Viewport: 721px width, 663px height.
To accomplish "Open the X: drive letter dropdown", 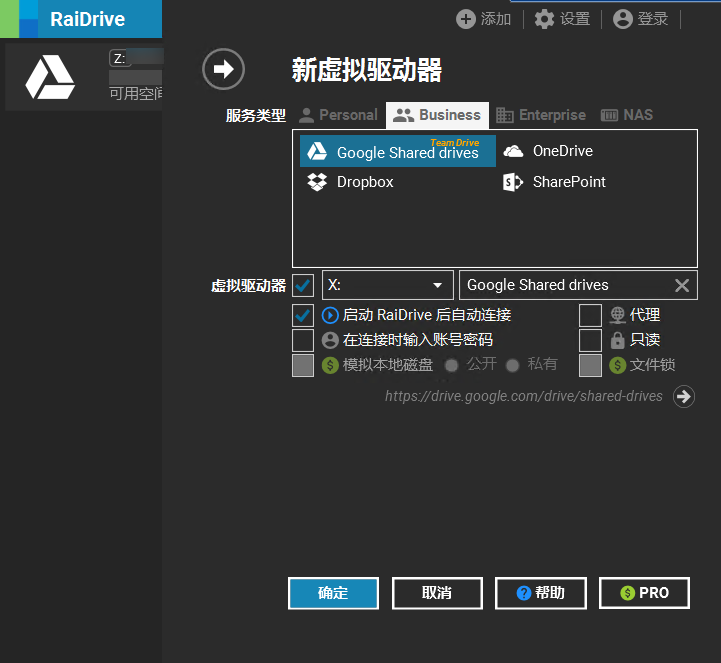I will (388, 285).
